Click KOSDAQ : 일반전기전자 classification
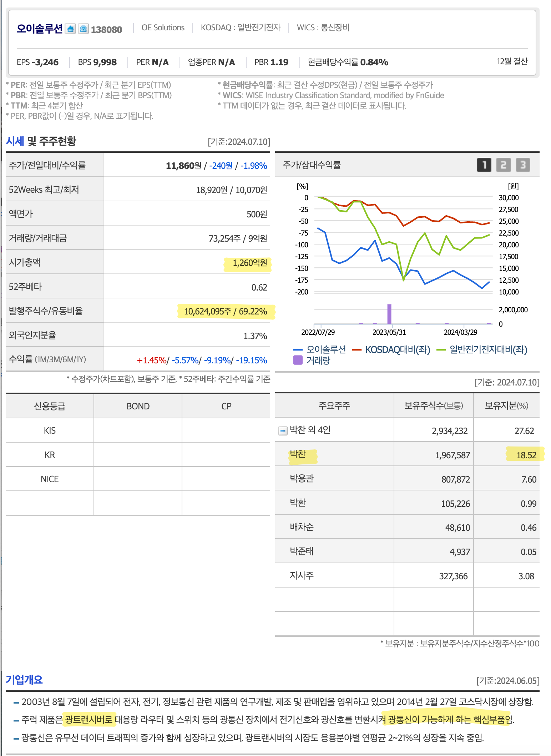The height and width of the screenshot is (756, 551). 241,28
